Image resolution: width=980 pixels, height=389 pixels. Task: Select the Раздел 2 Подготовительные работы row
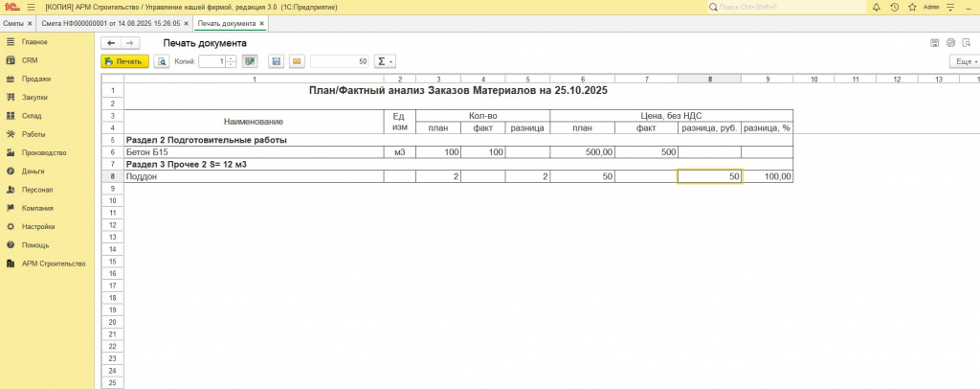[x=458, y=140]
